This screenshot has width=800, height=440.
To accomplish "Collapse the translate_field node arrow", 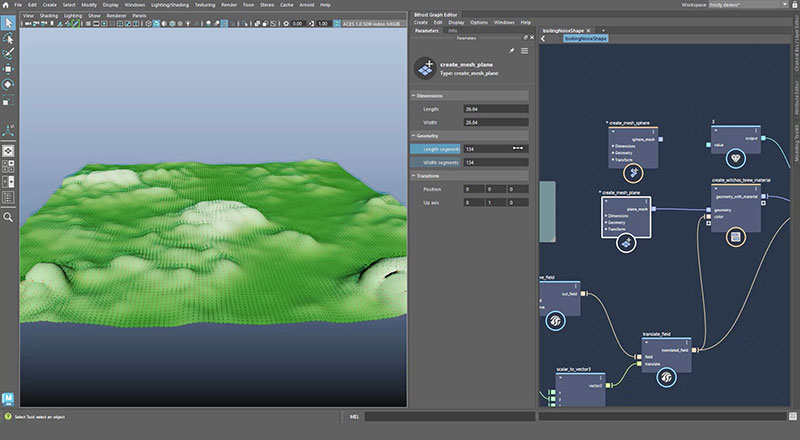I will 646,343.
